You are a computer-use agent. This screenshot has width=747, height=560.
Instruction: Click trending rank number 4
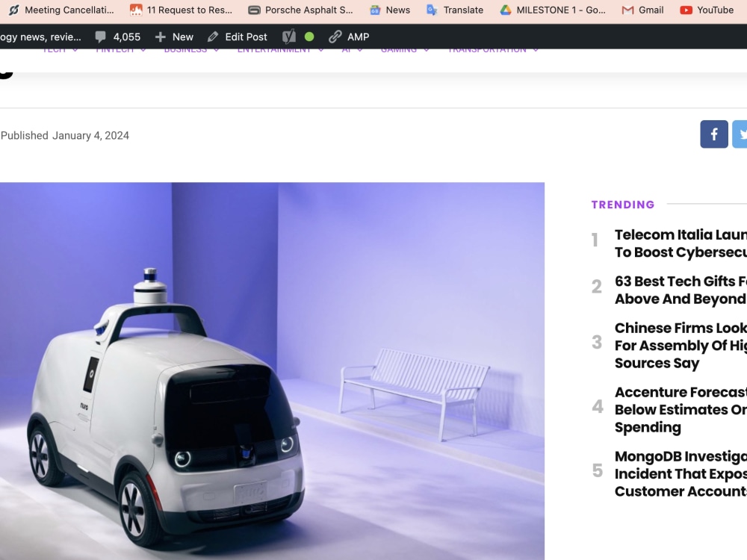pyautogui.click(x=598, y=406)
